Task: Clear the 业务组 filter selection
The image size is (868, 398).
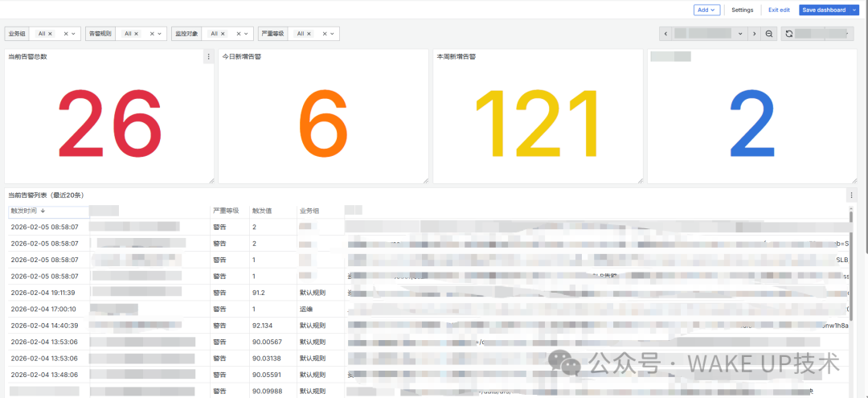Action: [x=66, y=34]
